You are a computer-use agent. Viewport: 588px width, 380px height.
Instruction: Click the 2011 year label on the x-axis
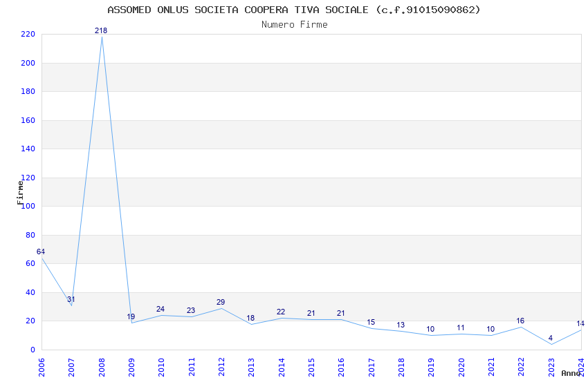point(192,368)
